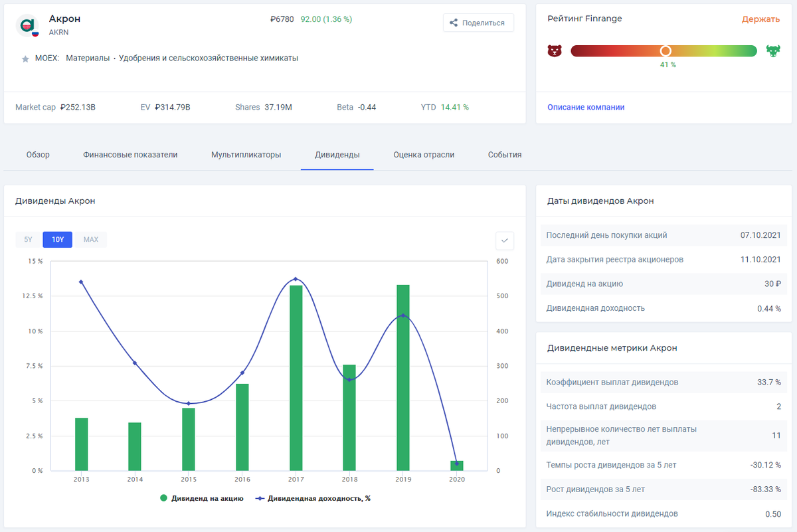
Task: Open the Финансовые показатели tab
Action: [x=130, y=155]
